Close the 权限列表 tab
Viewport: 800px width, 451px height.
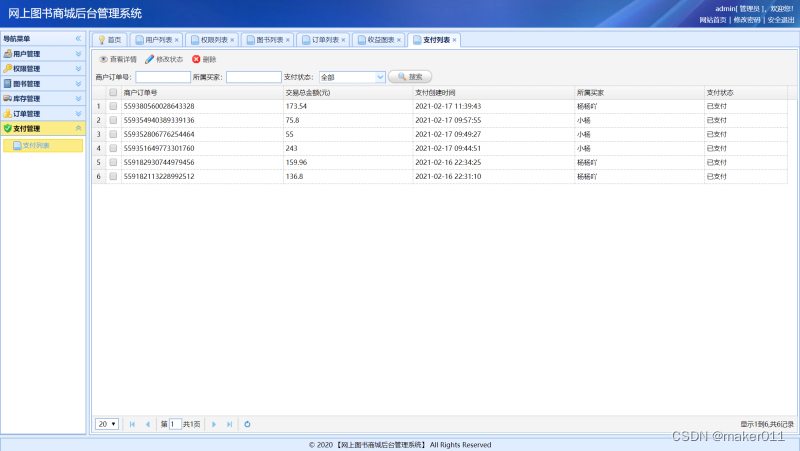tap(232, 40)
